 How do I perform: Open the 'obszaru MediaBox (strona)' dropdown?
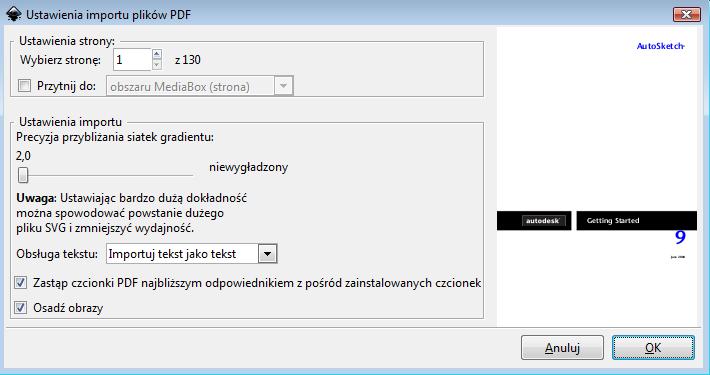pos(200,86)
